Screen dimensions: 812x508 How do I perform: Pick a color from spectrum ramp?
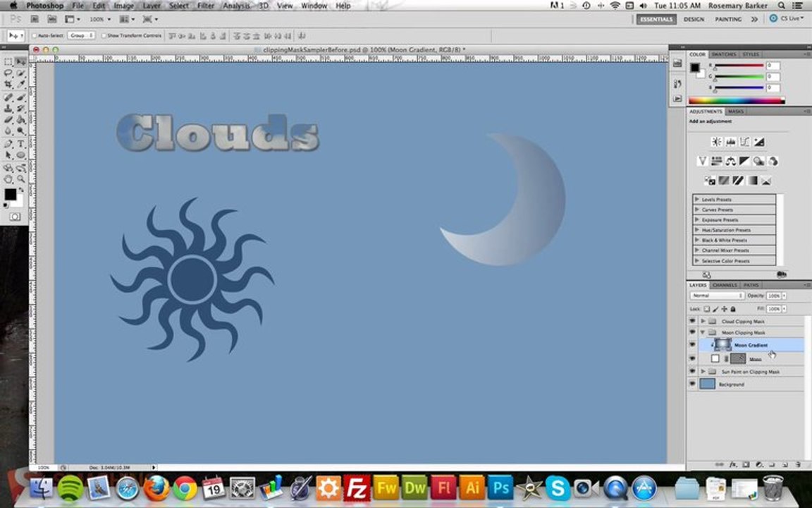click(x=737, y=101)
